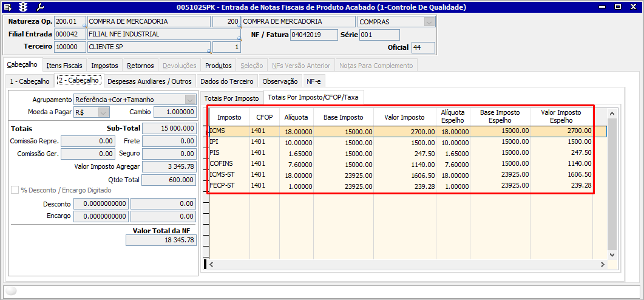Open the Produtos tab
Screen dimensions: 644x300
tap(219, 66)
